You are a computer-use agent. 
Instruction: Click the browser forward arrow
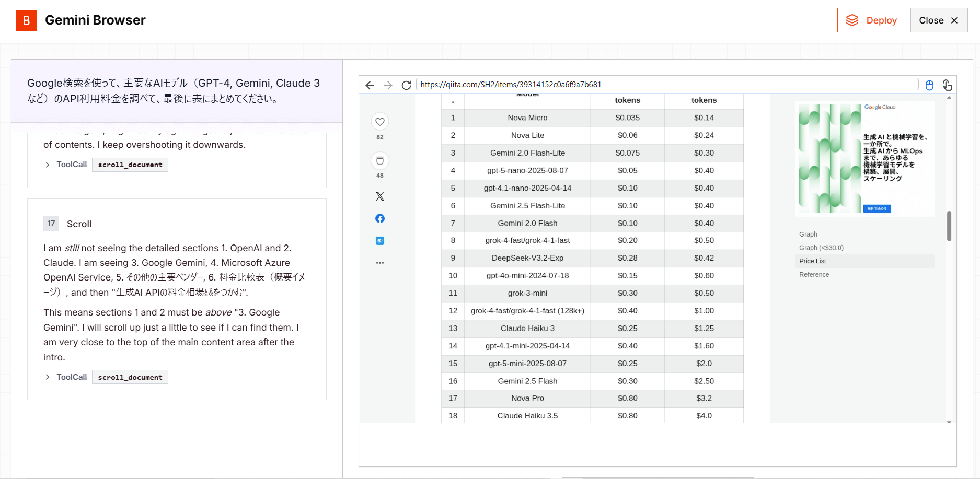point(388,85)
